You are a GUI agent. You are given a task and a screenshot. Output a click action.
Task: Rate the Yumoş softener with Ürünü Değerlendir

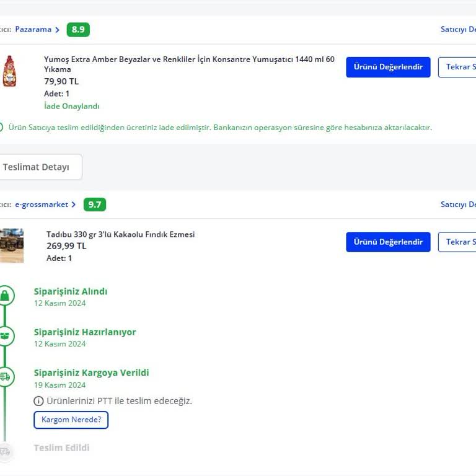tap(388, 67)
